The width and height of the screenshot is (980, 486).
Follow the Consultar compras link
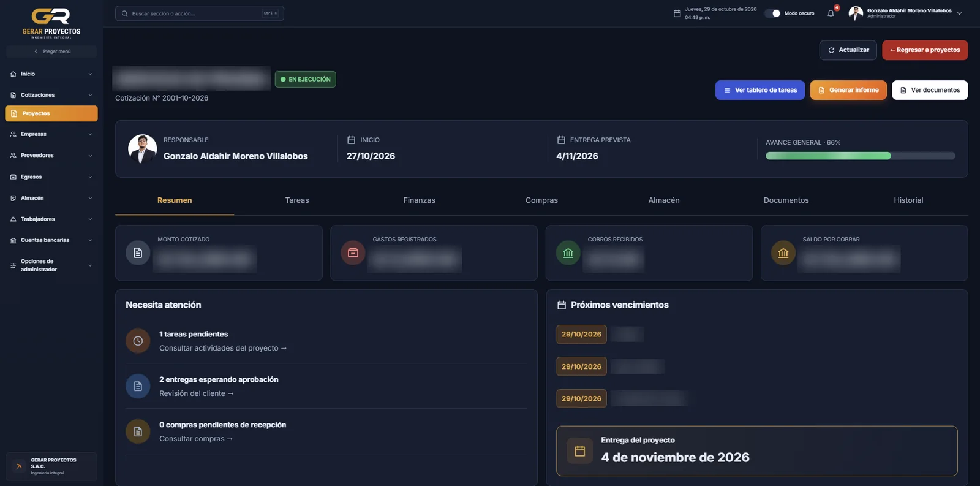(196, 439)
